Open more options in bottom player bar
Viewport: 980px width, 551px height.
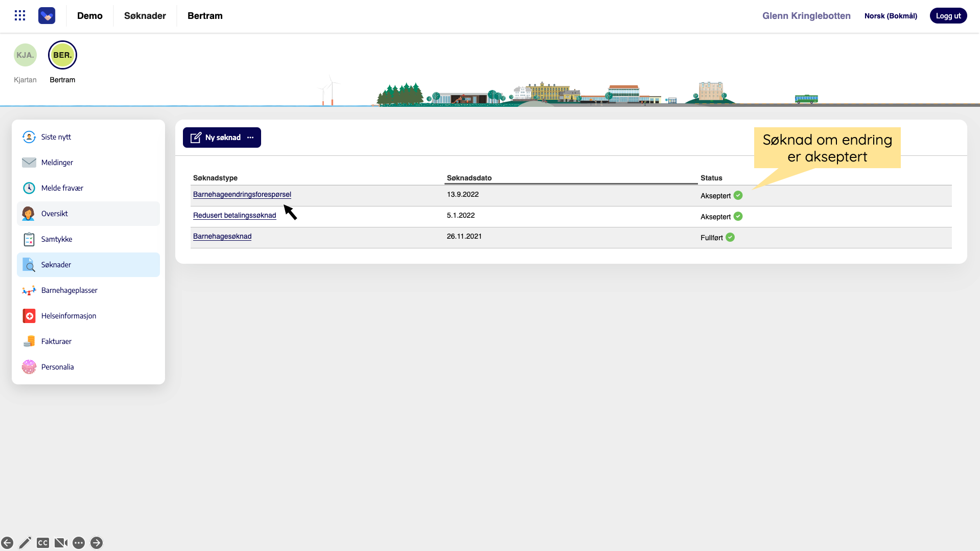79,543
